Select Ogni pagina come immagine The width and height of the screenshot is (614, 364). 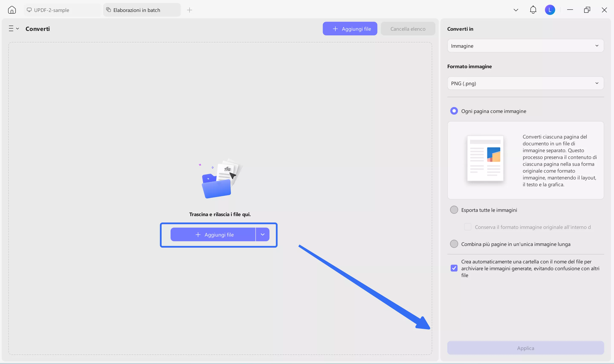pos(454,111)
